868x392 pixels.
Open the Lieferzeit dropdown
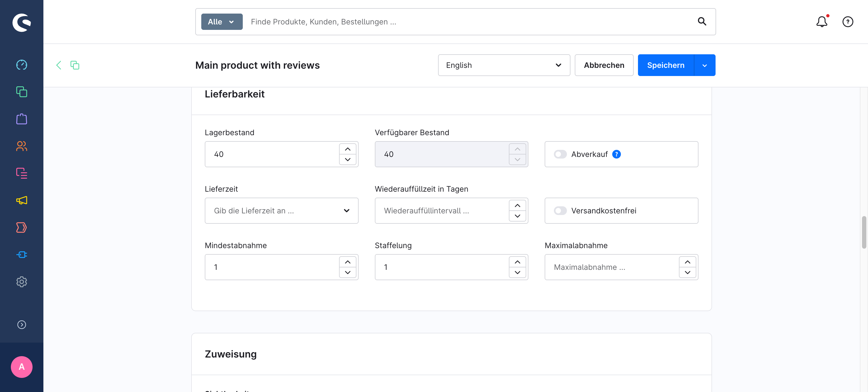281,210
